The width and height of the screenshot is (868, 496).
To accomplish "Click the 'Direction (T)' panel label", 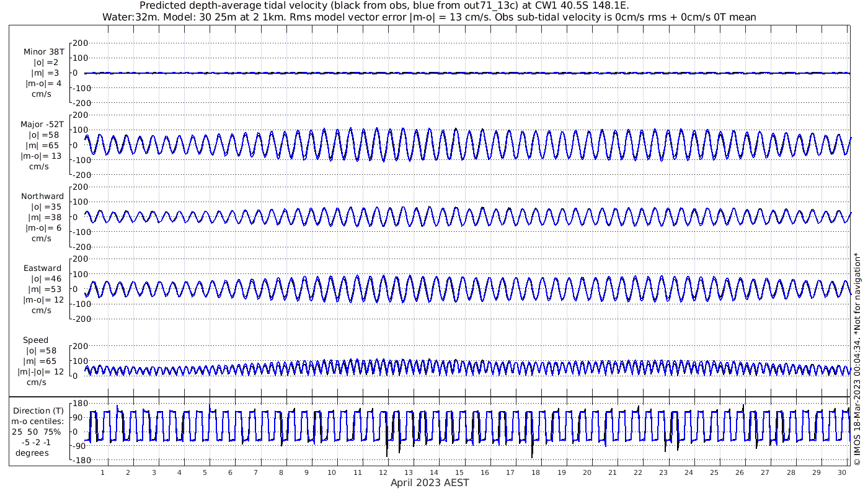I will (x=38, y=410).
